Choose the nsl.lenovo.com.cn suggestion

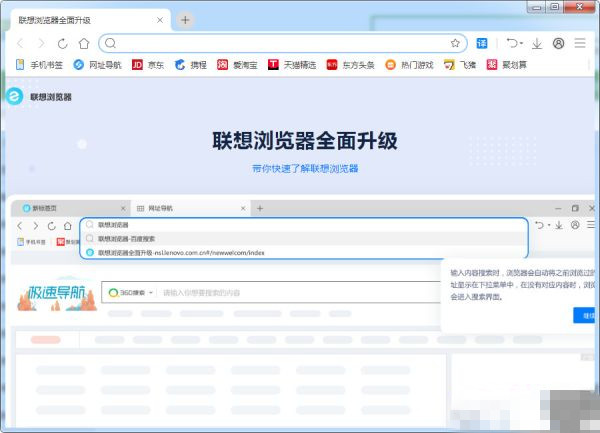coord(304,252)
